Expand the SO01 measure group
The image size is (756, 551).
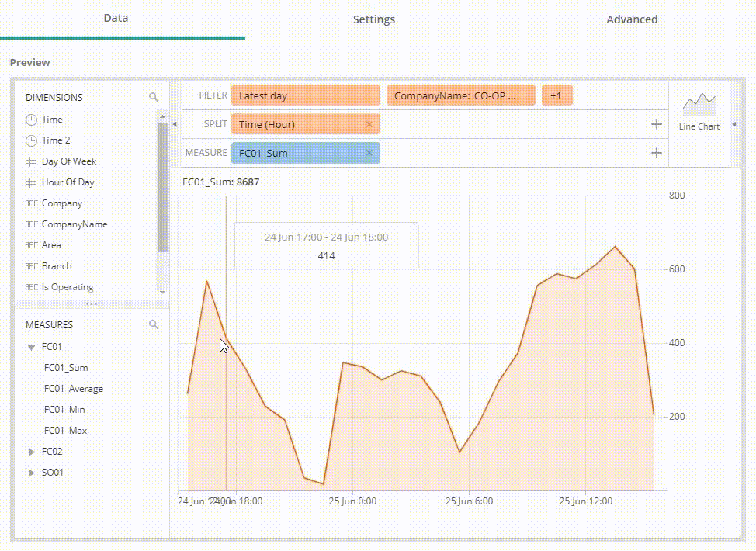32,473
